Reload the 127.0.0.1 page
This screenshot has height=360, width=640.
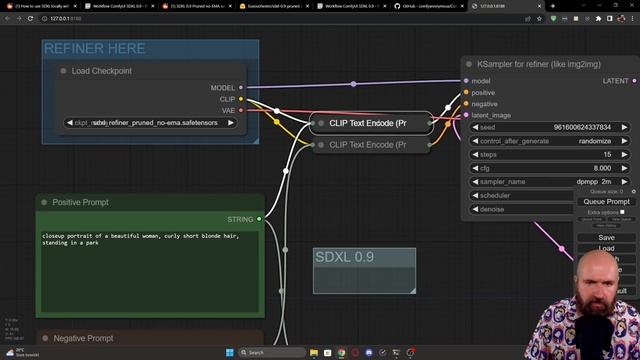pyautogui.click(x=30, y=19)
